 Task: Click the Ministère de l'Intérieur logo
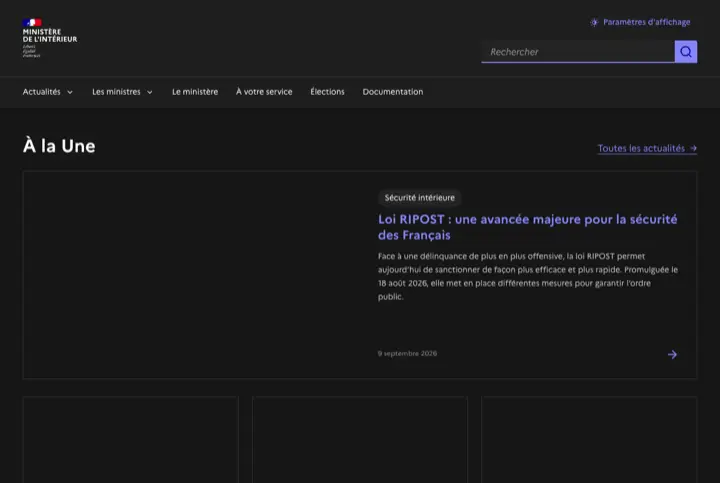pyautogui.click(x=50, y=38)
